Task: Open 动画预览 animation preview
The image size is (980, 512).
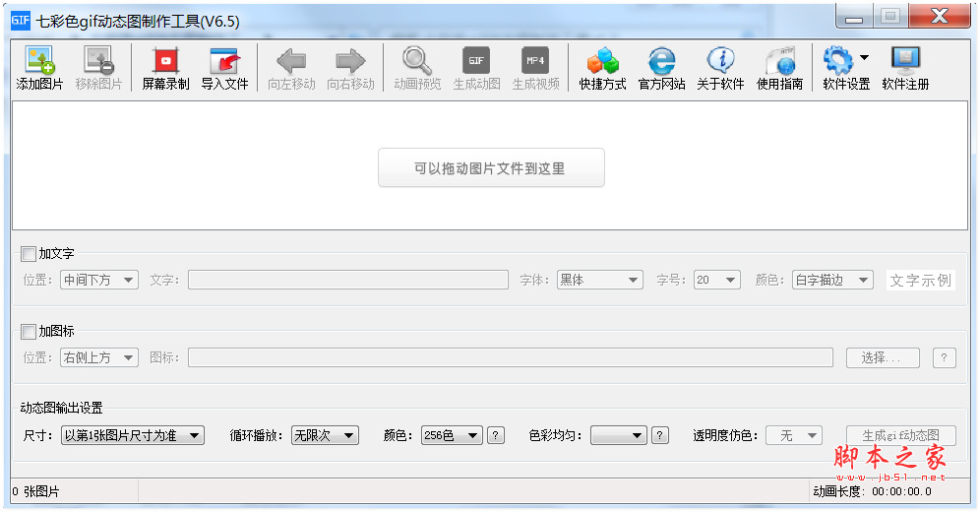Action: click(417, 68)
